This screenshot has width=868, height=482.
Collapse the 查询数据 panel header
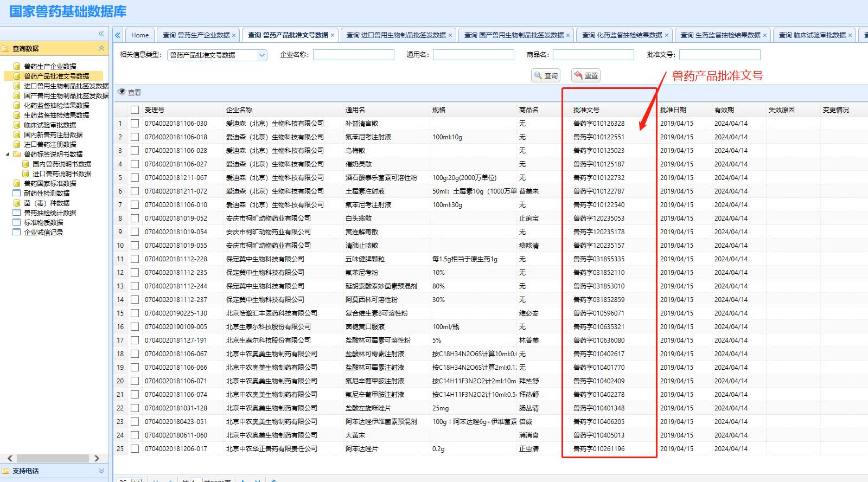pyautogui.click(x=101, y=48)
